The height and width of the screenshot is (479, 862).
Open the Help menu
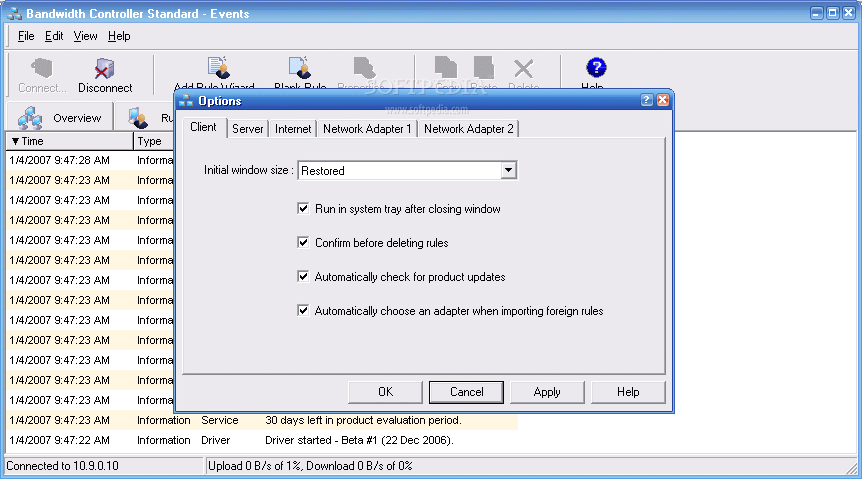[x=119, y=36]
